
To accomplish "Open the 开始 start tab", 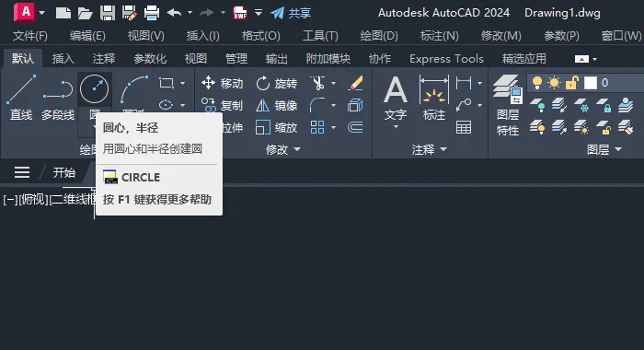I will (x=64, y=172).
